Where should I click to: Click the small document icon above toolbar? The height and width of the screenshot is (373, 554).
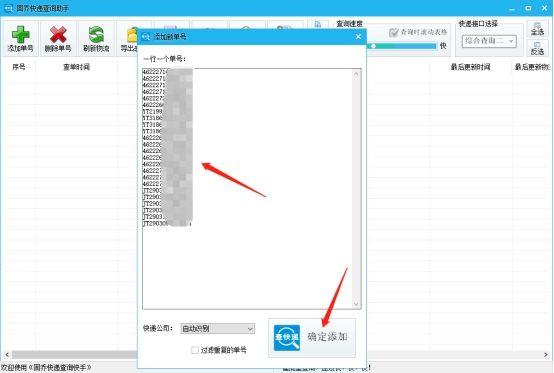click(318, 24)
